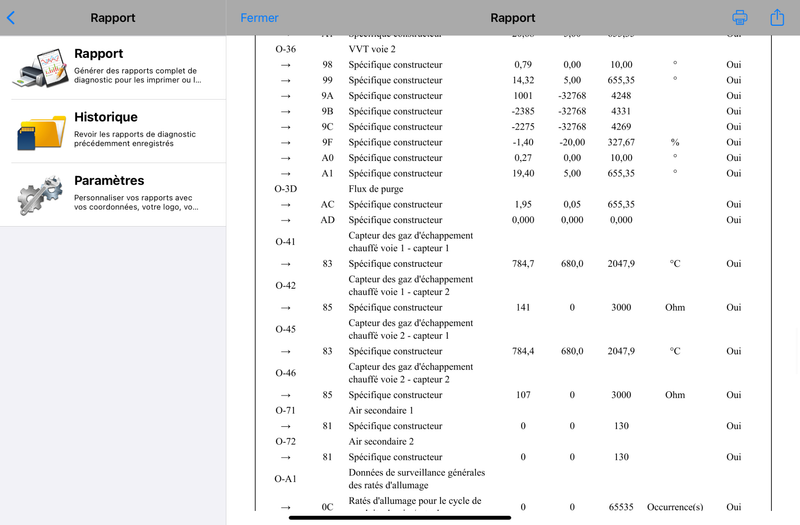Select the Rapport menu entry title

[98, 54]
